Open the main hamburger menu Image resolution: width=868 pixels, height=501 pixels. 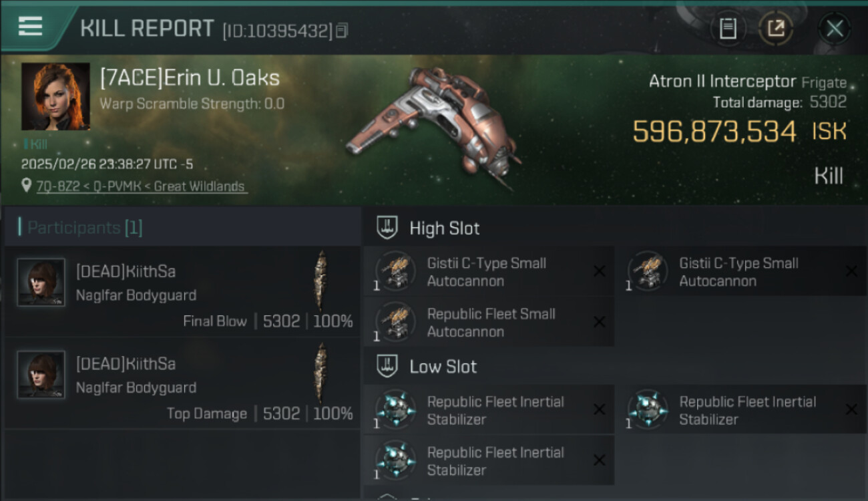[x=30, y=26]
